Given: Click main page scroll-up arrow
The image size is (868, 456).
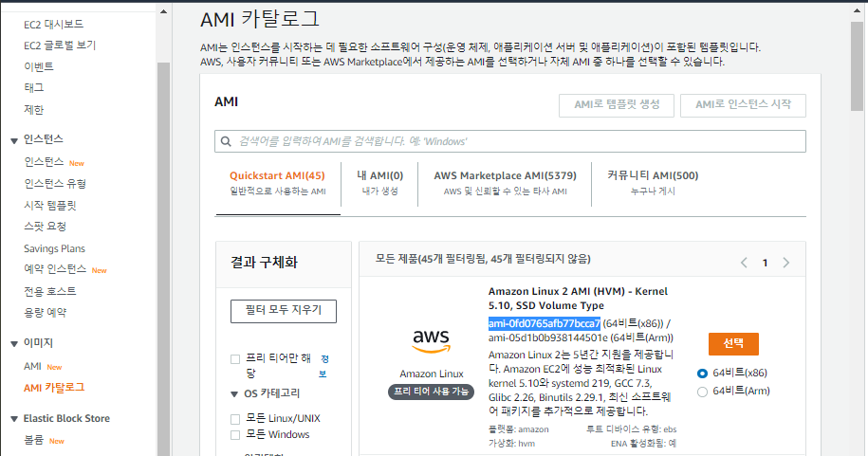Looking at the screenshot, I should point(857,11).
